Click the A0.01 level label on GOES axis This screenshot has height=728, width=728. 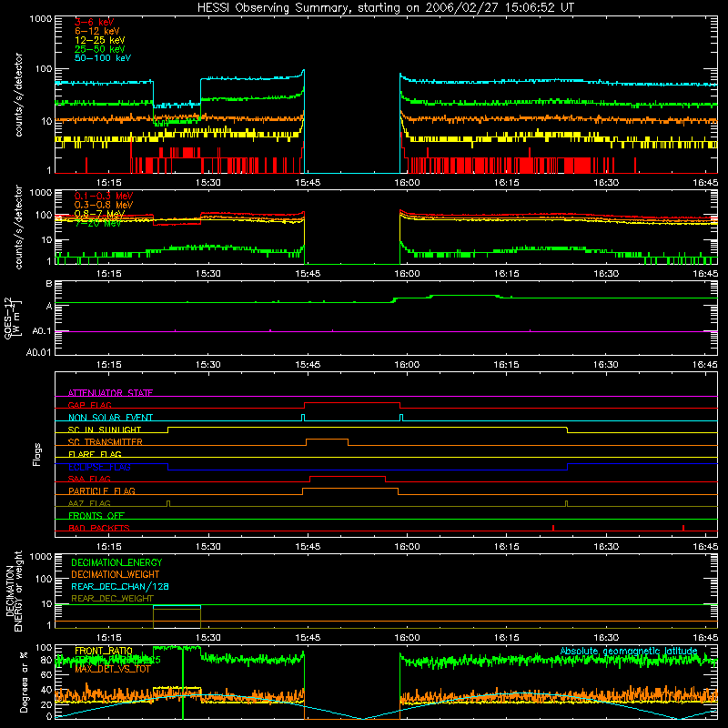click(x=39, y=352)
